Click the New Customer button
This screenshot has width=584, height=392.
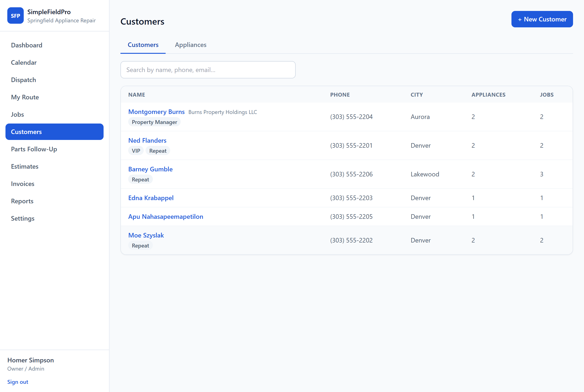click(x=542, y=19)
